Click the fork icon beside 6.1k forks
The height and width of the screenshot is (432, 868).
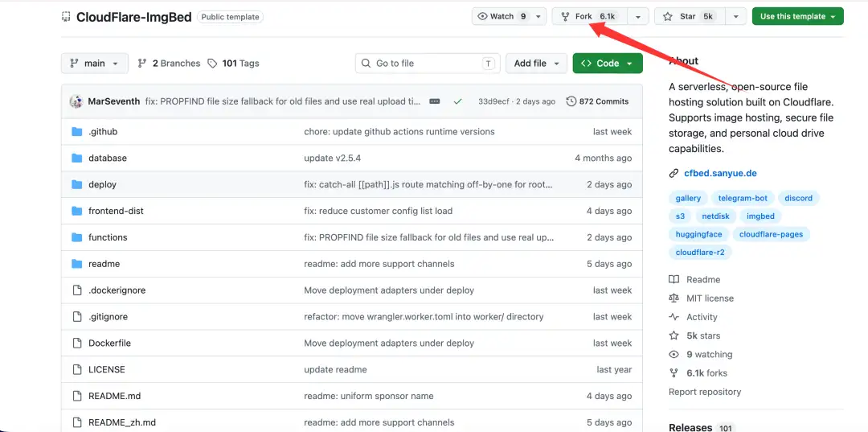point(674,373)
